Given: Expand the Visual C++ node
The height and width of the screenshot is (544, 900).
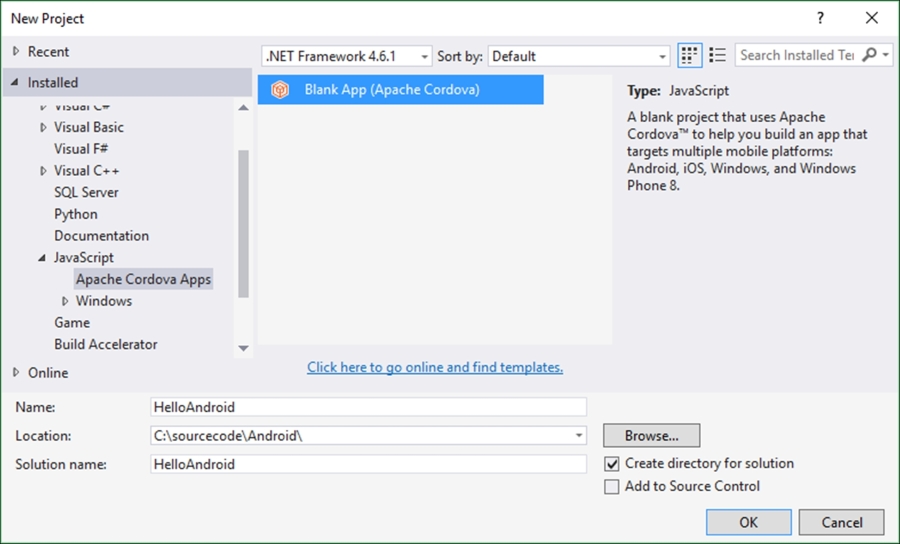Looking at the screenshot, I should pos(43,170).
